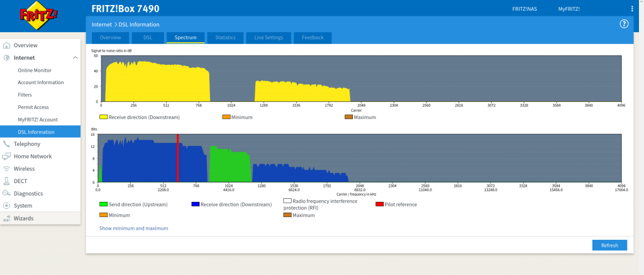Select DSL Information in sidebar

tap(40, 132)
